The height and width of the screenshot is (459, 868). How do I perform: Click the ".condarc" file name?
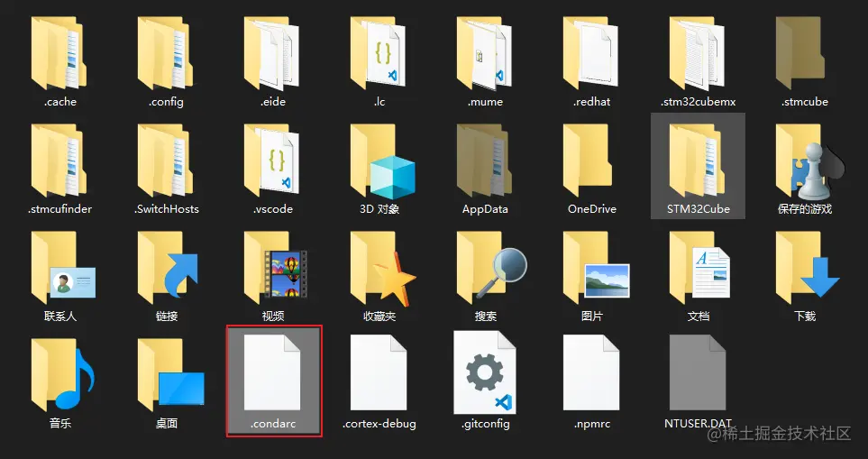[x=273, y=424]
